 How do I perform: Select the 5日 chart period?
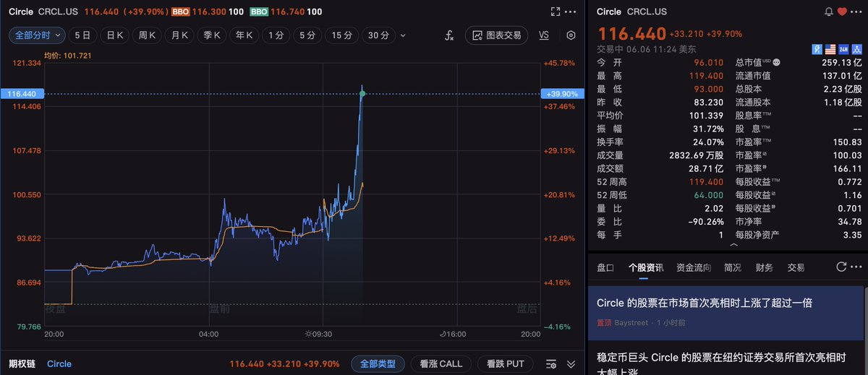(83, 35)
